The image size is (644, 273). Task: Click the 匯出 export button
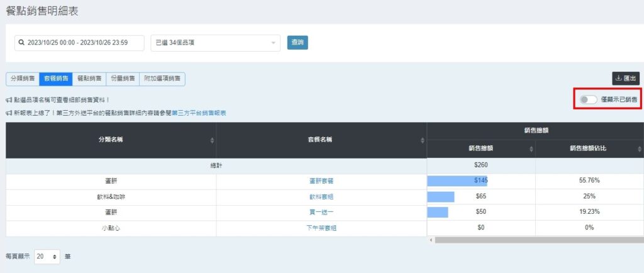[626, 79]
